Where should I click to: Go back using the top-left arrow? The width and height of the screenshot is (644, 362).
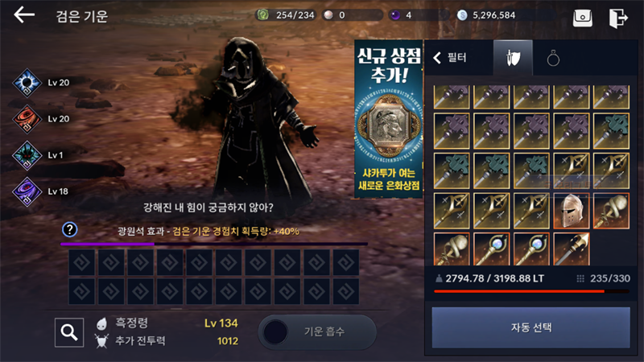tap(24, 15)
